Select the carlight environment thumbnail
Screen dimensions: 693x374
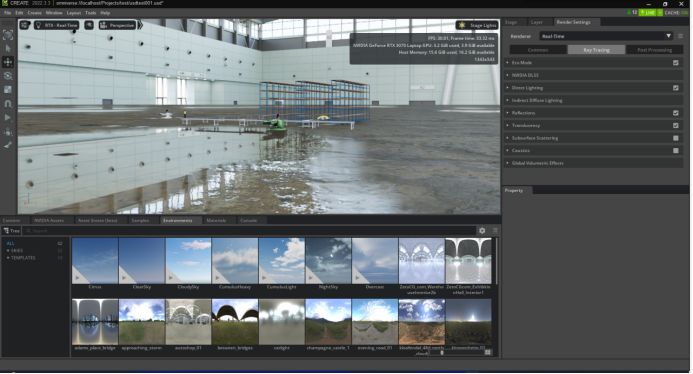point(282,322)
